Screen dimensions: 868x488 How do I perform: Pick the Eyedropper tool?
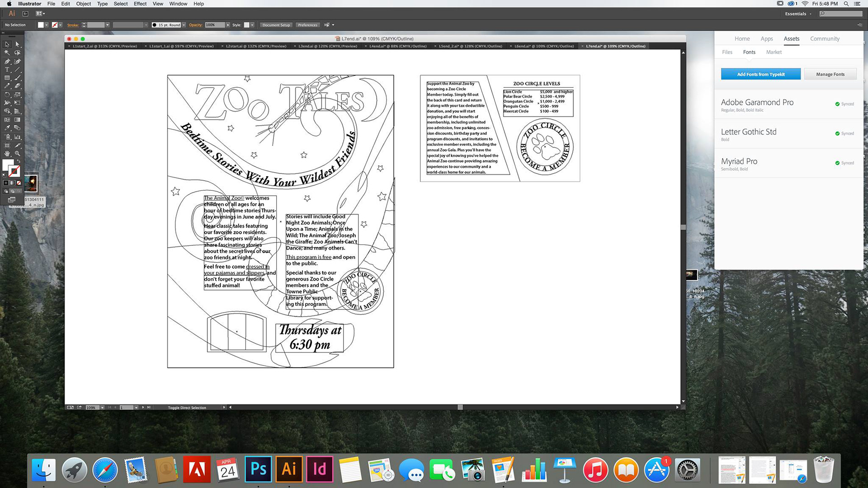[x=7, y=128]
